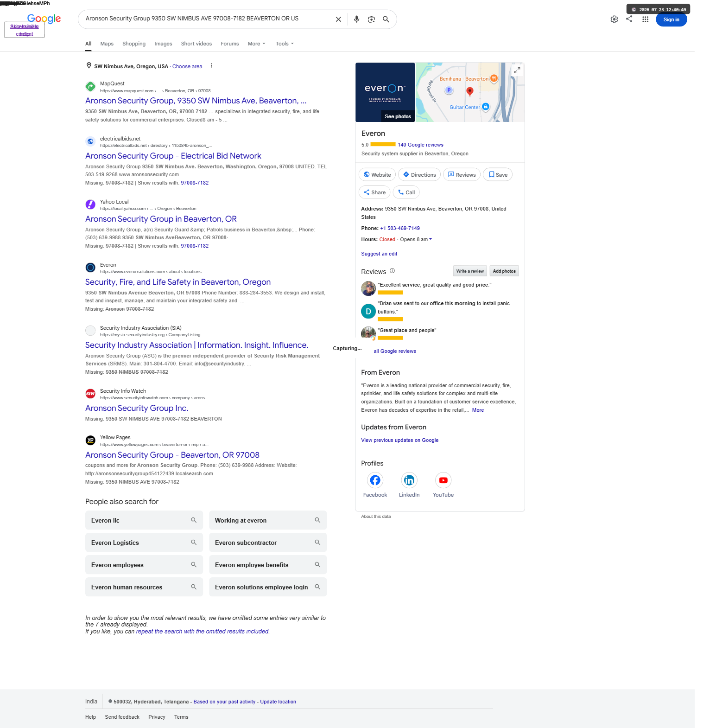
Task: Click the share icon beside the gear in header
Action: [629, 19]
